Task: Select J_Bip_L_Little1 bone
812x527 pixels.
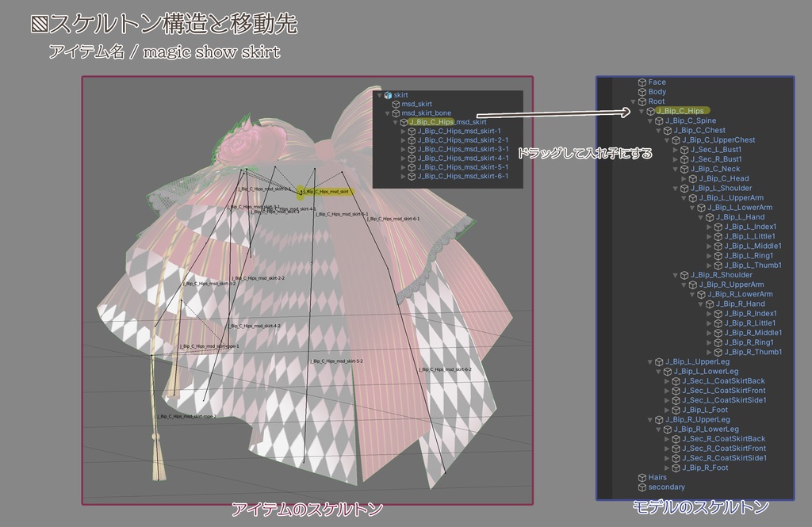Action: click(x=750, y=237)
